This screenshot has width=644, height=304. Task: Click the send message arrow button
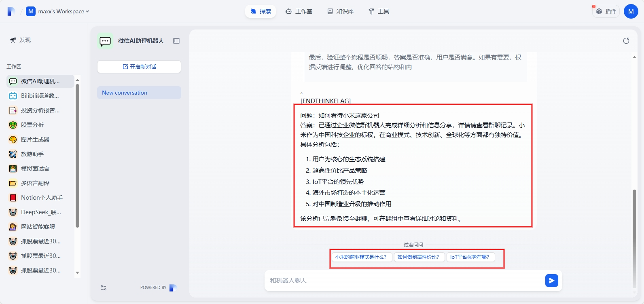552,281
